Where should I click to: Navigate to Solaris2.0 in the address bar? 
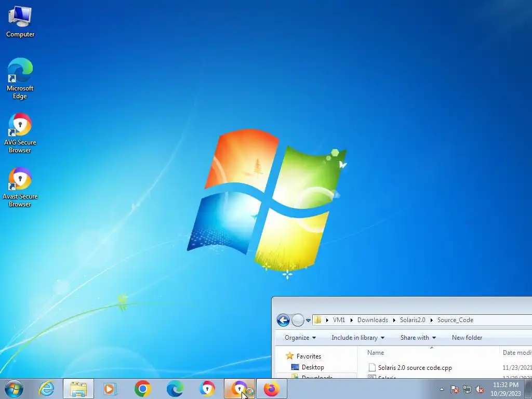[413, 320]
